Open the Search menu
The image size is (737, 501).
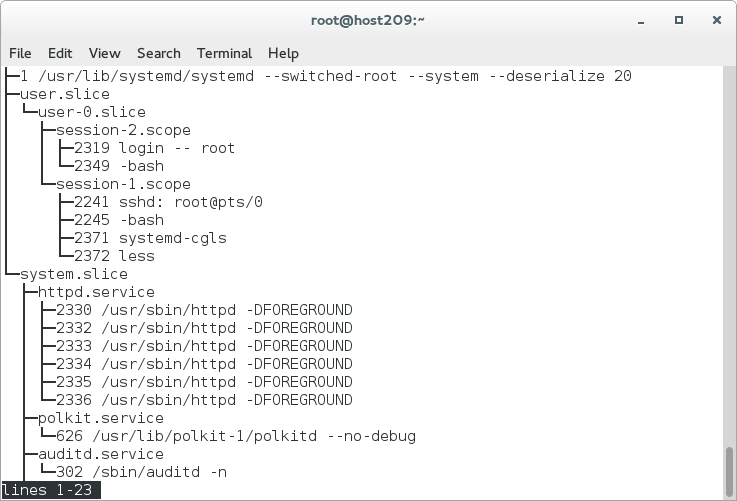tap(159, 53)
